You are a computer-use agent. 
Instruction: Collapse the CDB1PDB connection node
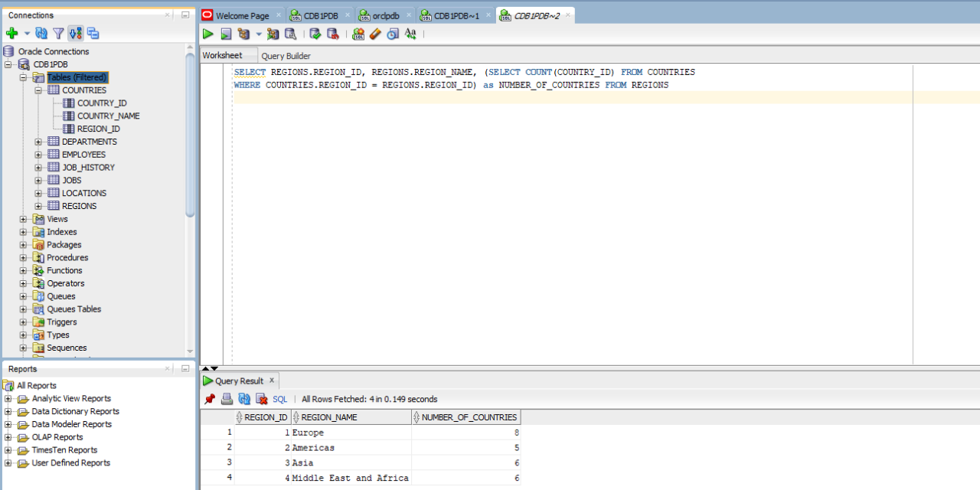[8, 64]
